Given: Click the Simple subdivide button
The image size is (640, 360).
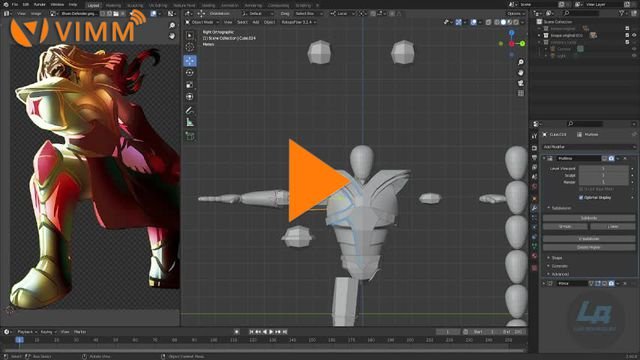Looking at the screenshot, I should [x=565, y=226].
